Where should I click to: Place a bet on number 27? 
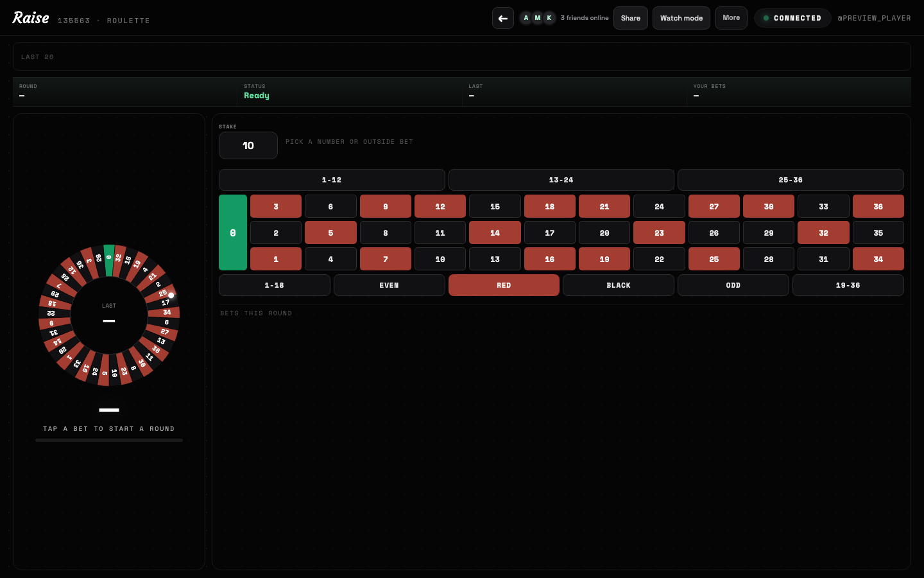coord(714,206)
